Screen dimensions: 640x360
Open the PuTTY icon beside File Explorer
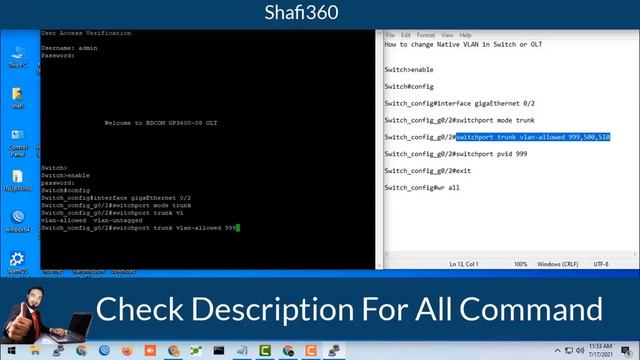pyautogui.click(x=58, y=351)
